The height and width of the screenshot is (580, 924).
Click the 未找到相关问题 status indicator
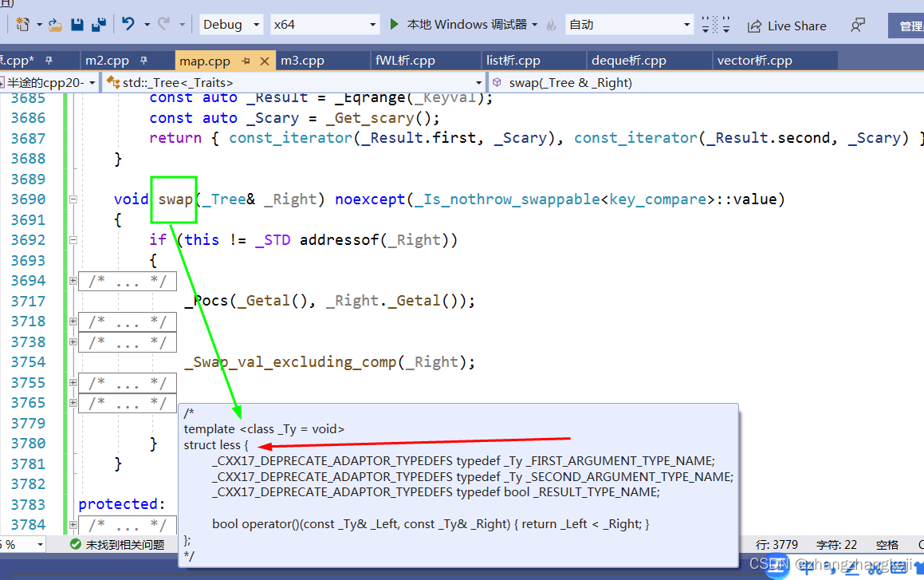tap(117, 545)
